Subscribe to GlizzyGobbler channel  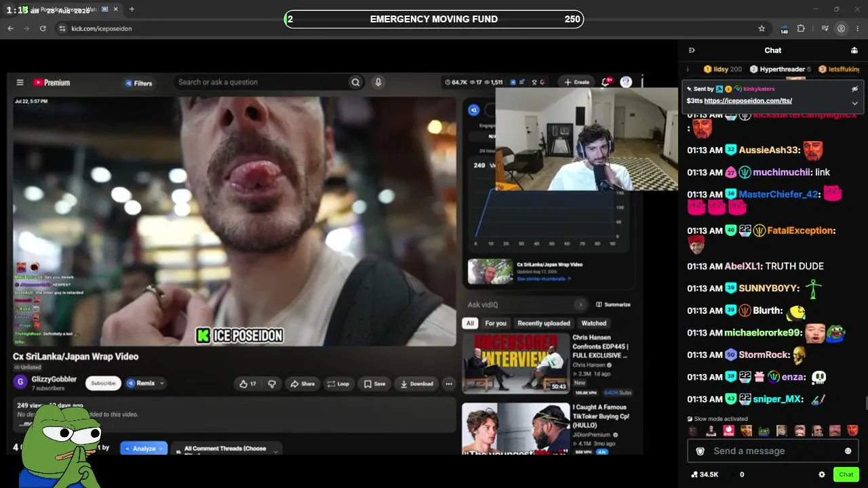click(x=103, y=383)
